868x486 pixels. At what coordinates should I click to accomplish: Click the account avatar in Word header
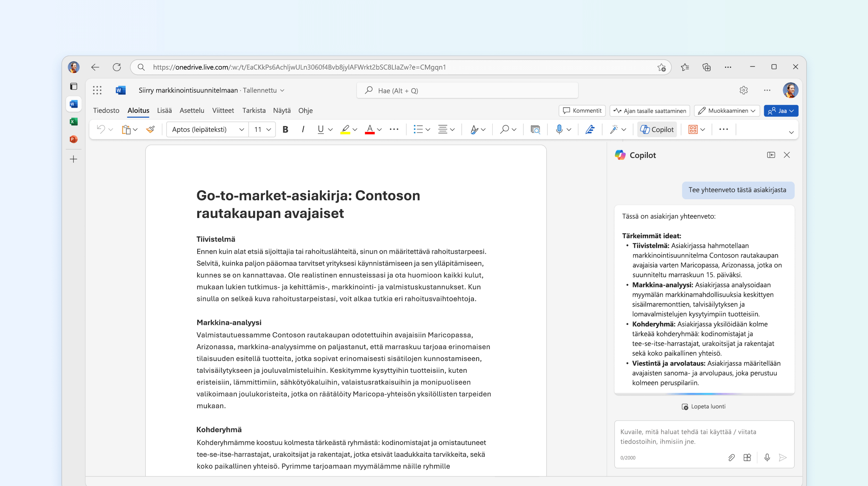click(791, 90)
